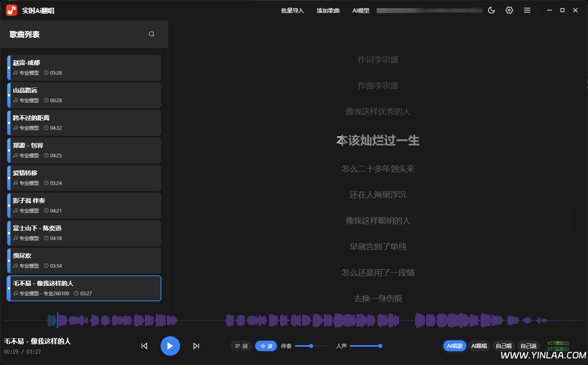Open the AI模型 menu
Image resolution: width=588 pixels, height=365 pixels.
pos(361,11)
